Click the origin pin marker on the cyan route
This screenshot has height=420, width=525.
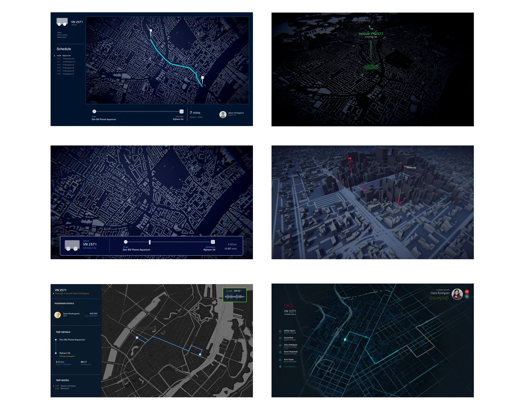click(151, 31)
